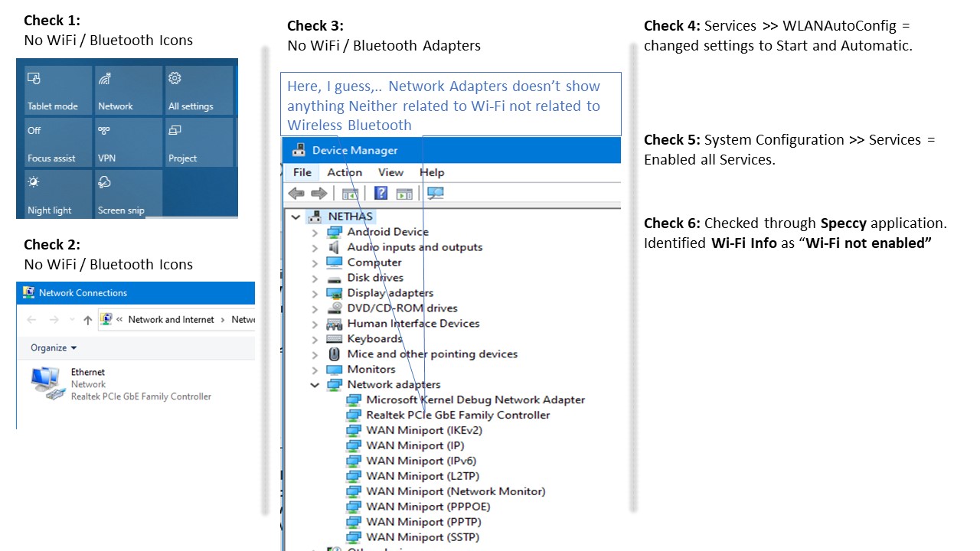Click Network and Internet breadcrumb
980x551 pixels.
tap(171, 320)
